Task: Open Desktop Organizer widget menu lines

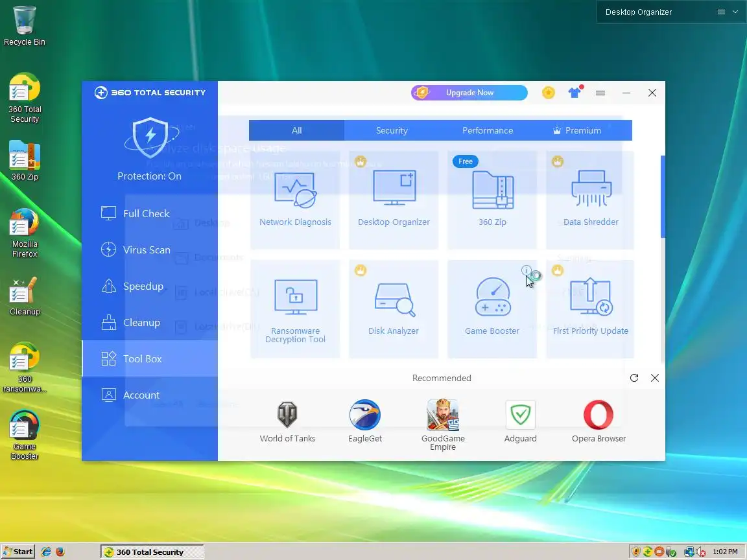Action: click(721, 12)
